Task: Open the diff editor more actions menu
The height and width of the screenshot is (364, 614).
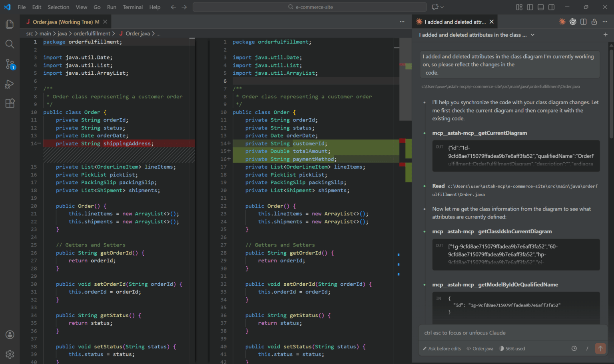Action: (402, 22)
